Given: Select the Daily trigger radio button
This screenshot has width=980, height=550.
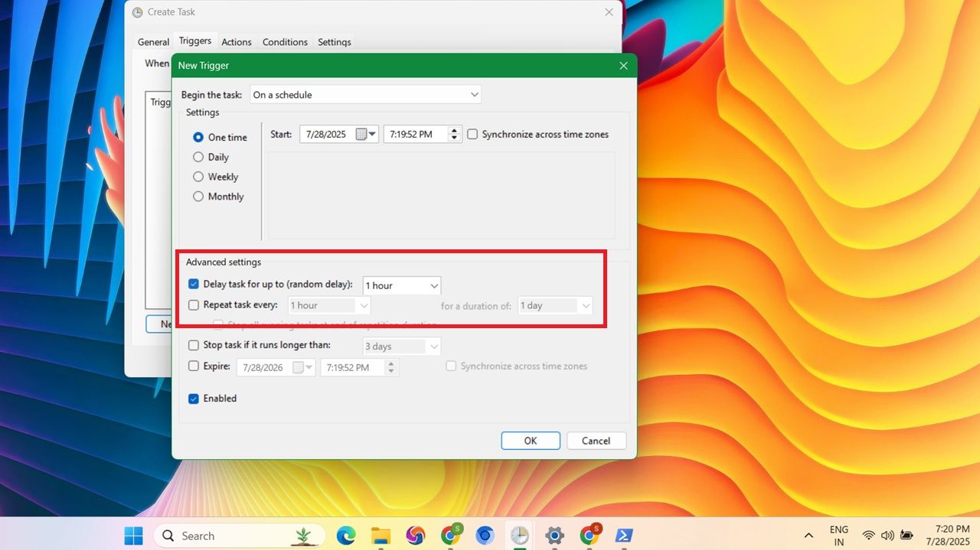Looking at the screenshot, I should [199, 157].
